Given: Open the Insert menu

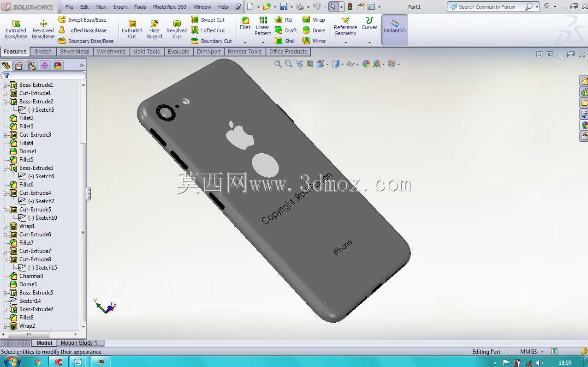Looking at the screenshot, I should tap(120, 7).
